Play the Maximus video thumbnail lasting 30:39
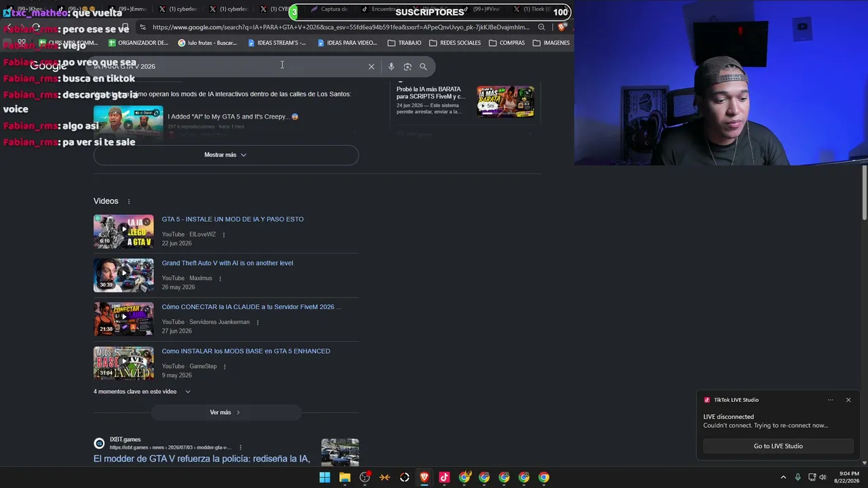 tap(123, 275)
